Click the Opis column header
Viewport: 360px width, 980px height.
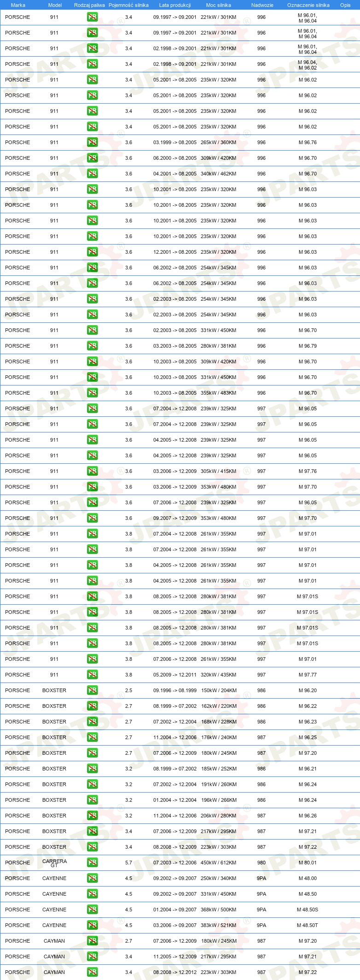click(345, 5)
